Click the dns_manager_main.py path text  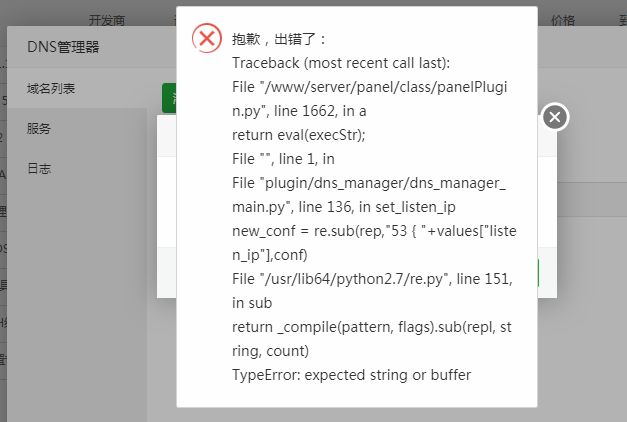(369, 195)
